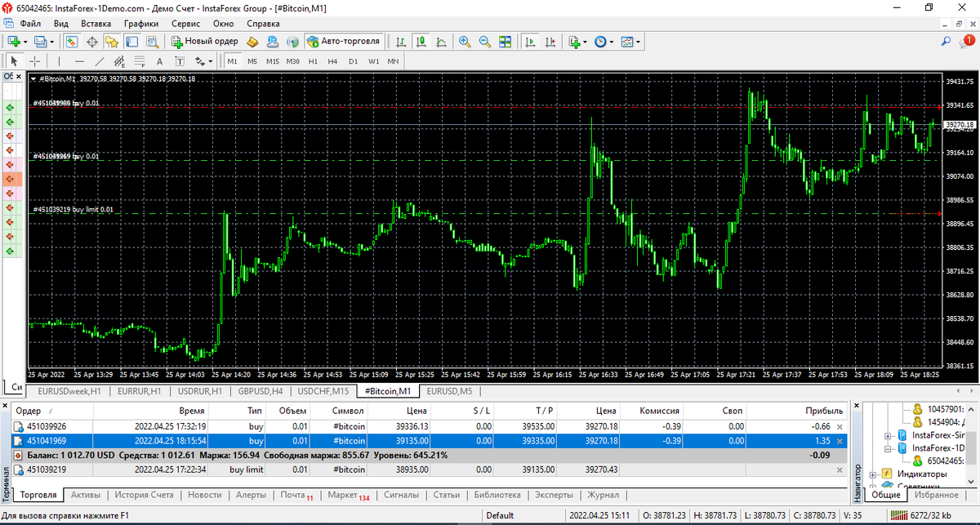Close order 451039926 with its X

pos(840,426)
